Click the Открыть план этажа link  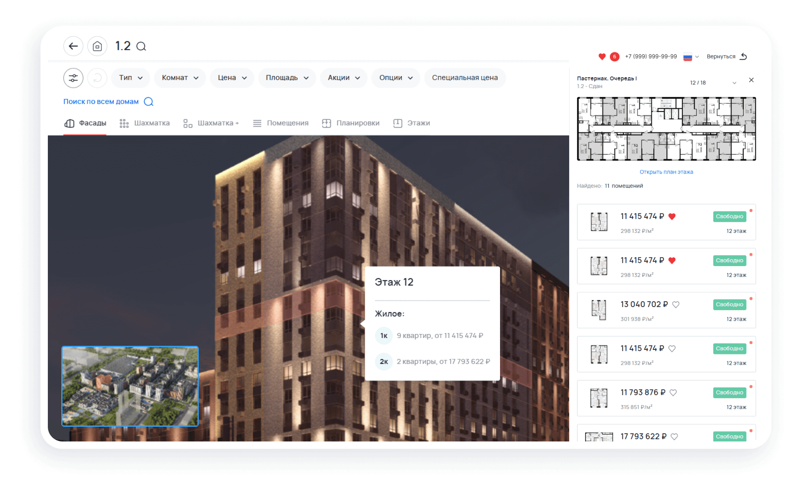point(666,172)
